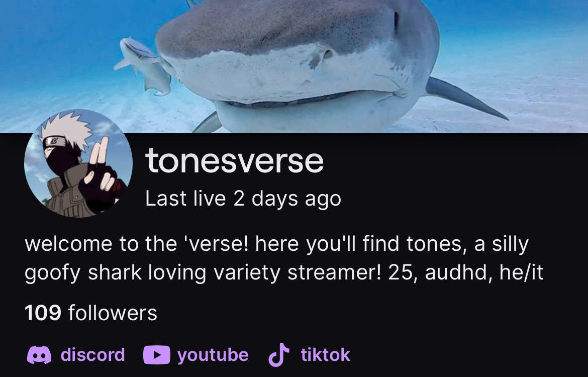
Task: Click the "Last live 2 days ago" status
Action: (x=243, y=199)
